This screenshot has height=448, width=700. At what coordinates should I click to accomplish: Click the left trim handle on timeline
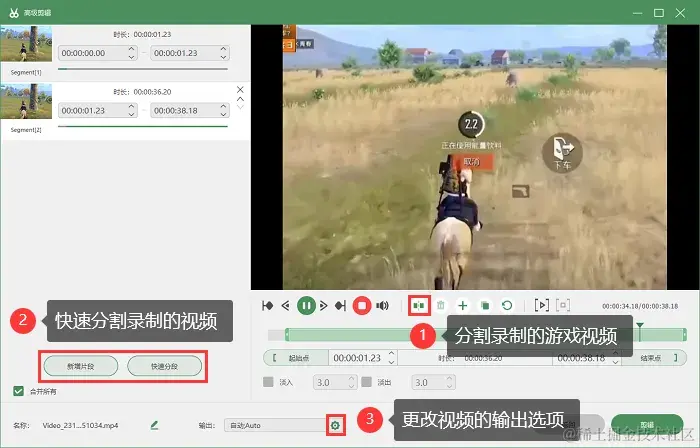287,335
